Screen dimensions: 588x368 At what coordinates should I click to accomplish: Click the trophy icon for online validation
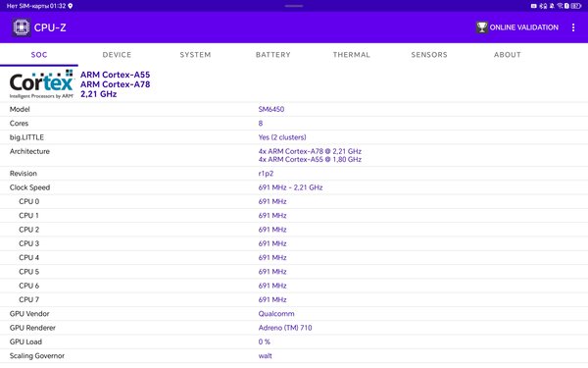[x=481, y=27]
